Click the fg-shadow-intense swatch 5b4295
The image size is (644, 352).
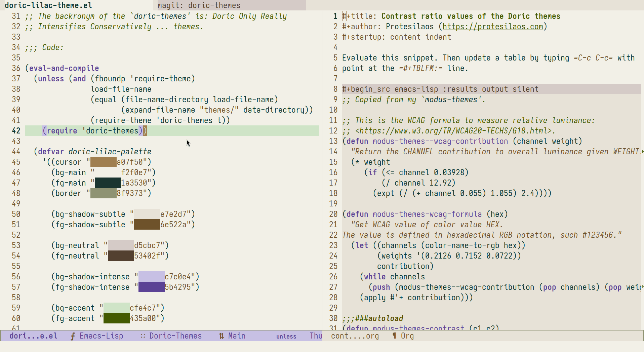point(152,287)
